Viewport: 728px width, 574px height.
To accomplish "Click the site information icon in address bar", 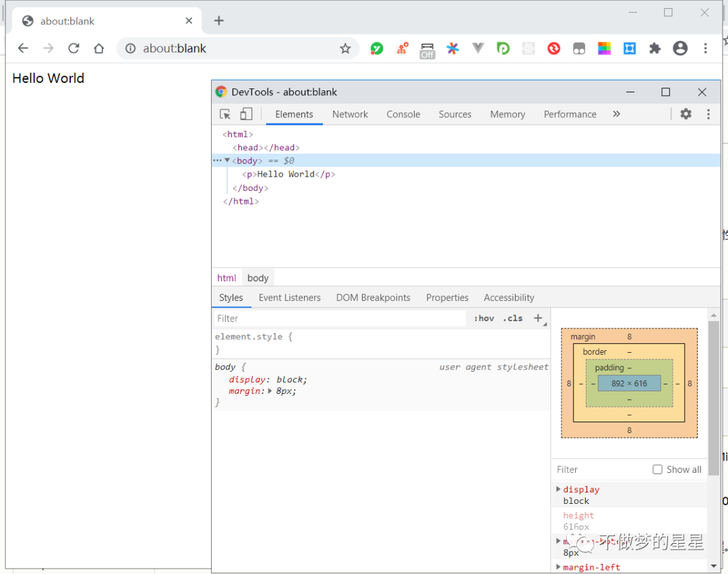I will pyautogui.click(x=131, y=49).
